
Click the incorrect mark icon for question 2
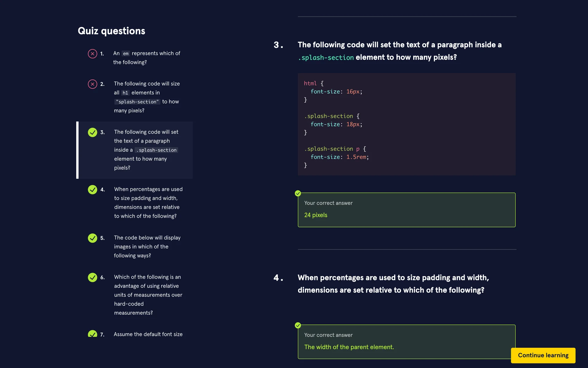[92, 84]
